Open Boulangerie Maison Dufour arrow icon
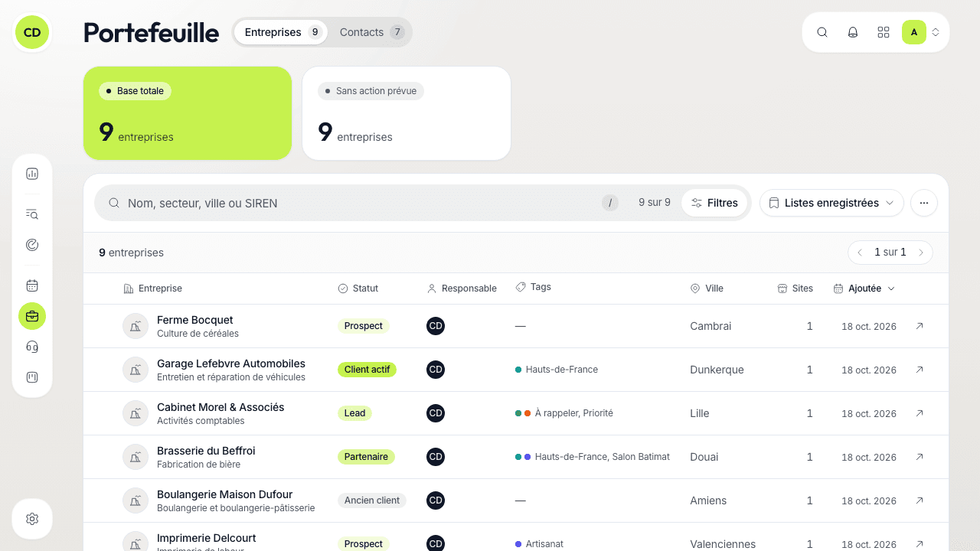This screenshot has width=980, height=551. (x=920, y=500)
